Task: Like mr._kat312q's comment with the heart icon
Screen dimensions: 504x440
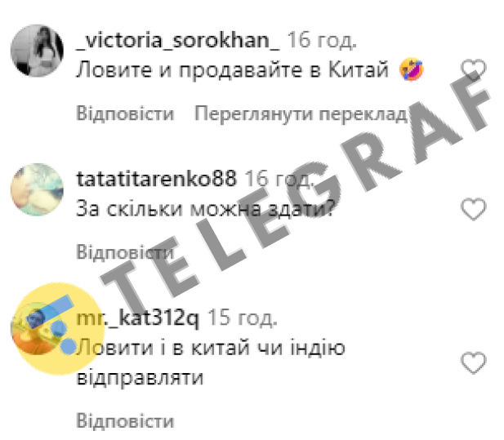Action: pyautogui.click(x=473, y=363)
